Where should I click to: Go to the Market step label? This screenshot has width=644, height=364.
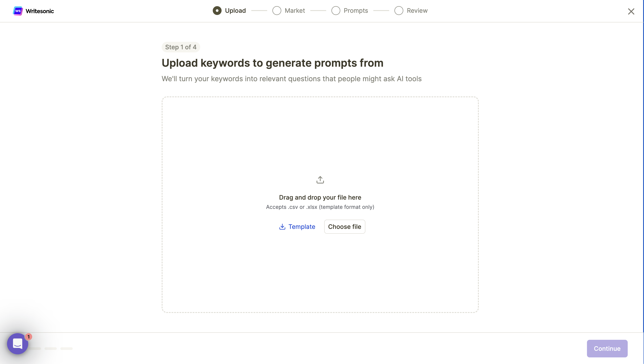pyautogui.click(x=294, y=11)
